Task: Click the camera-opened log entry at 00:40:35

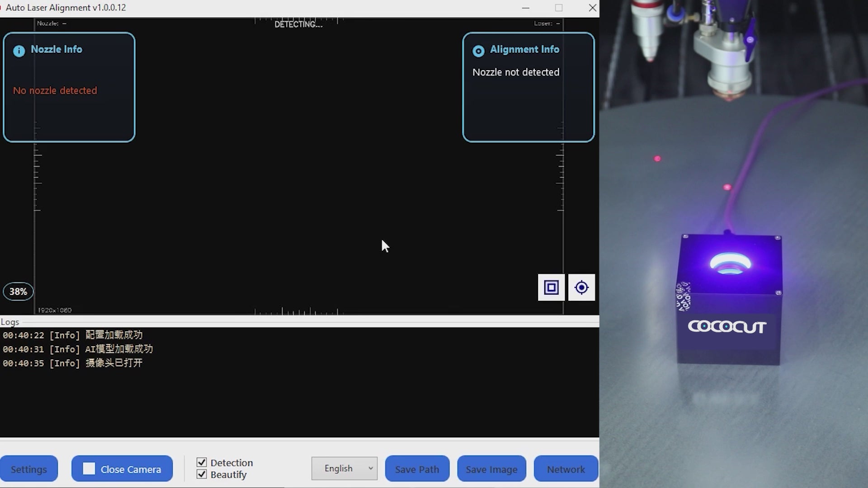Action: click(73, 363)
